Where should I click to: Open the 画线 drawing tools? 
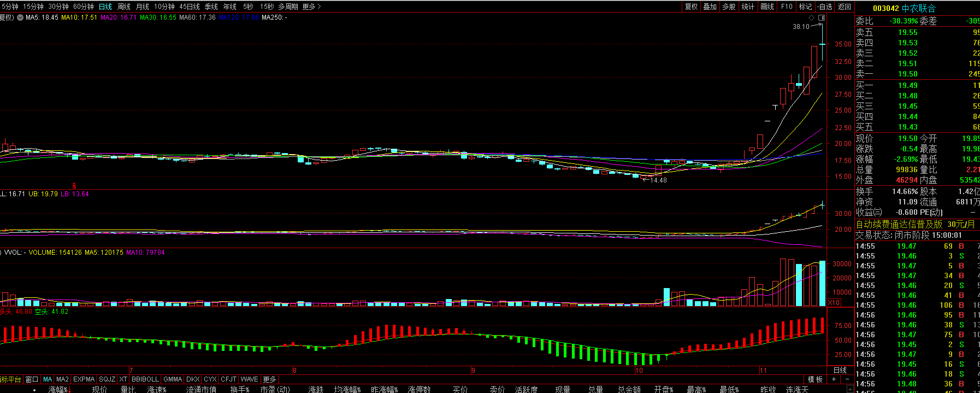point(768,7)
